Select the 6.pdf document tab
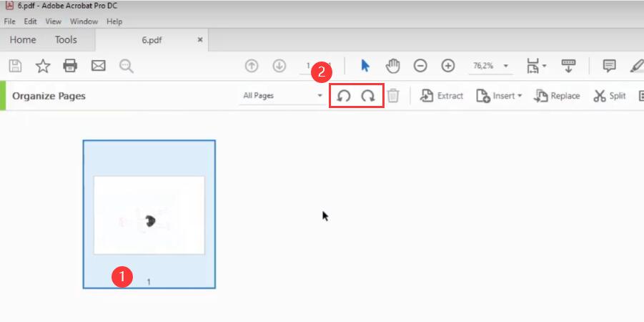The height and width of the screenshot is (322, 644). [x=152, y=40]
